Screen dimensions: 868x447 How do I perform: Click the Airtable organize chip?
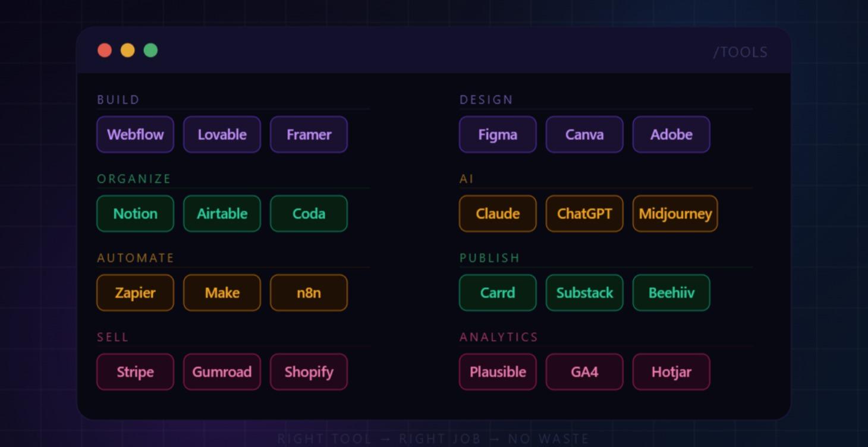tap(222, 213)
